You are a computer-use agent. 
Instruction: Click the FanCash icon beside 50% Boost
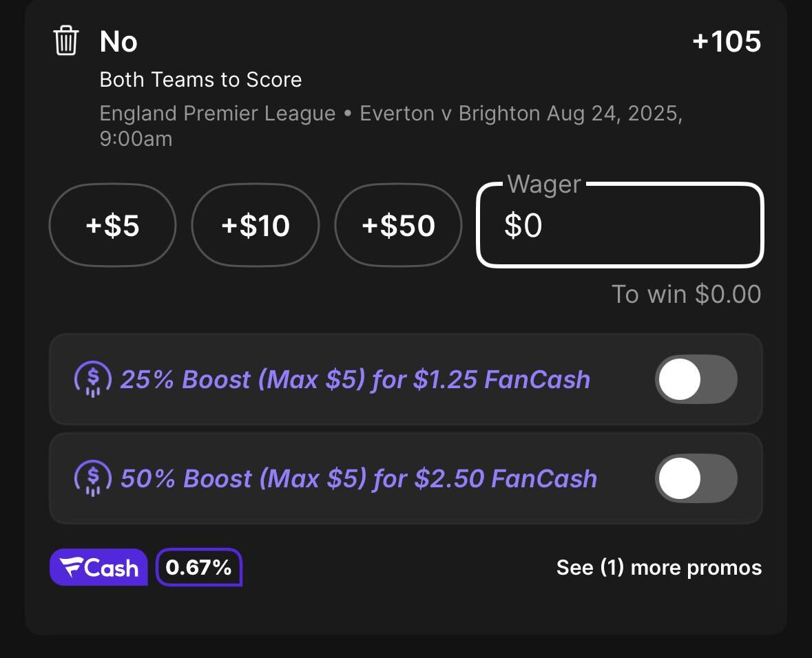(93, 478)
